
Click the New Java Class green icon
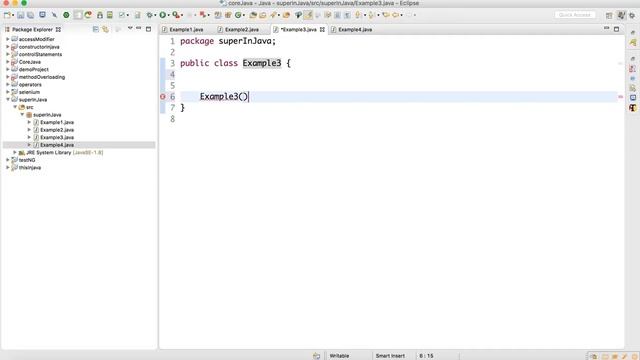[238, 15]
